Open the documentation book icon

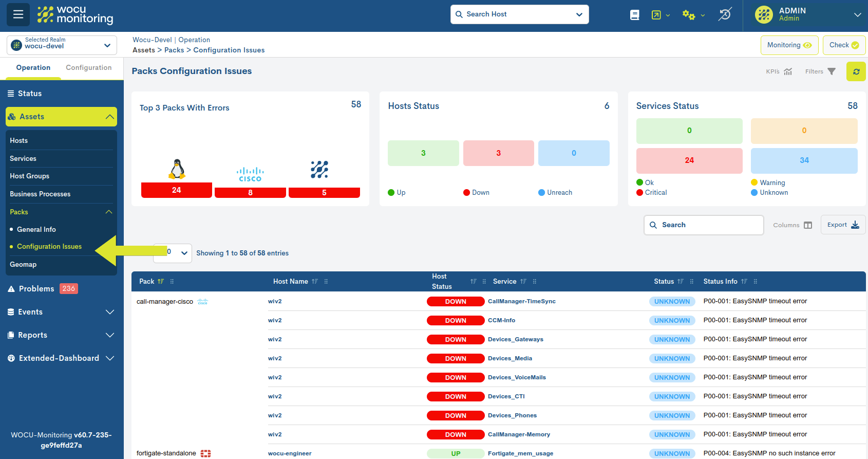pyautogui.click(x=635, y=15)
